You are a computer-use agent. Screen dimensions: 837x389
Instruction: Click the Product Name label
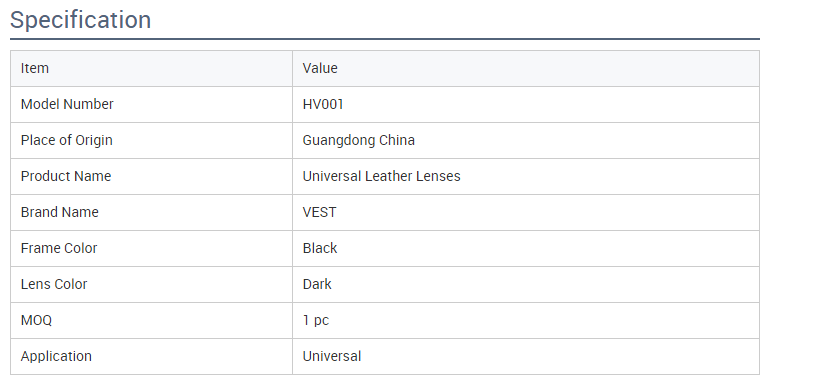66,176
